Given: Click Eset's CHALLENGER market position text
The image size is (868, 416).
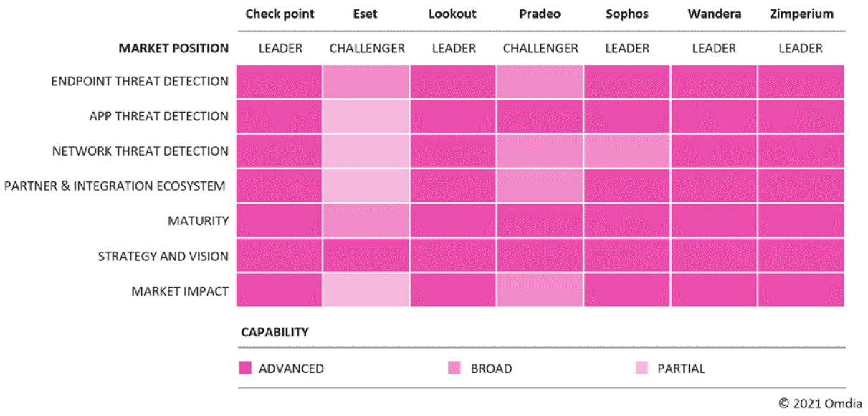Looking at the screenshot, I should (x=367, y=49).
